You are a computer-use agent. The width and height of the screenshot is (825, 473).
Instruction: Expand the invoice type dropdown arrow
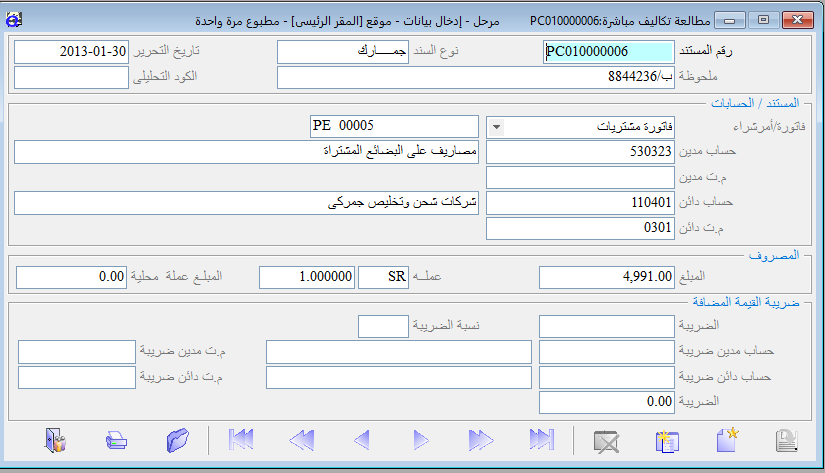point(497,127)
